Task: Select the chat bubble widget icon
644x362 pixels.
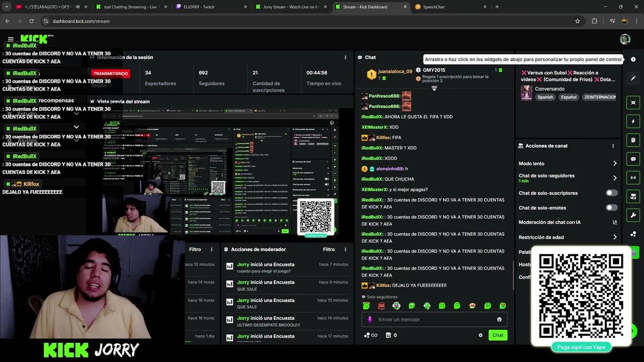Action: pyautogui.click(x=633, y=159)
